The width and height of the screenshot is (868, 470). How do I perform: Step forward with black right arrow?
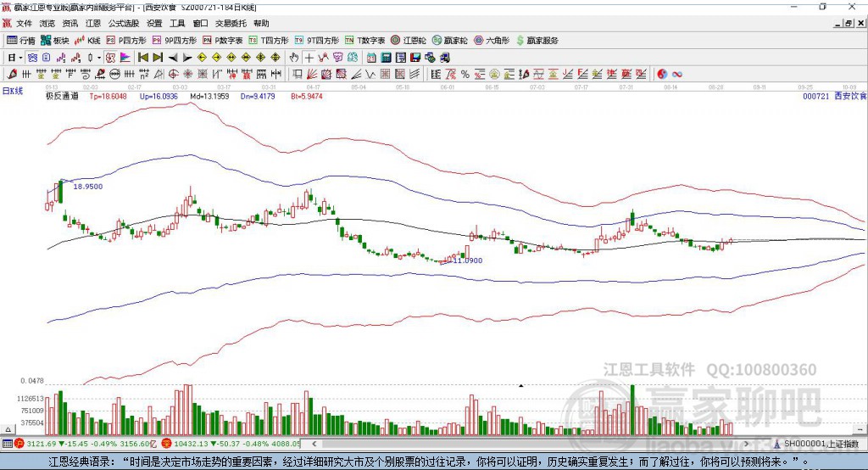tap(187, 58)
